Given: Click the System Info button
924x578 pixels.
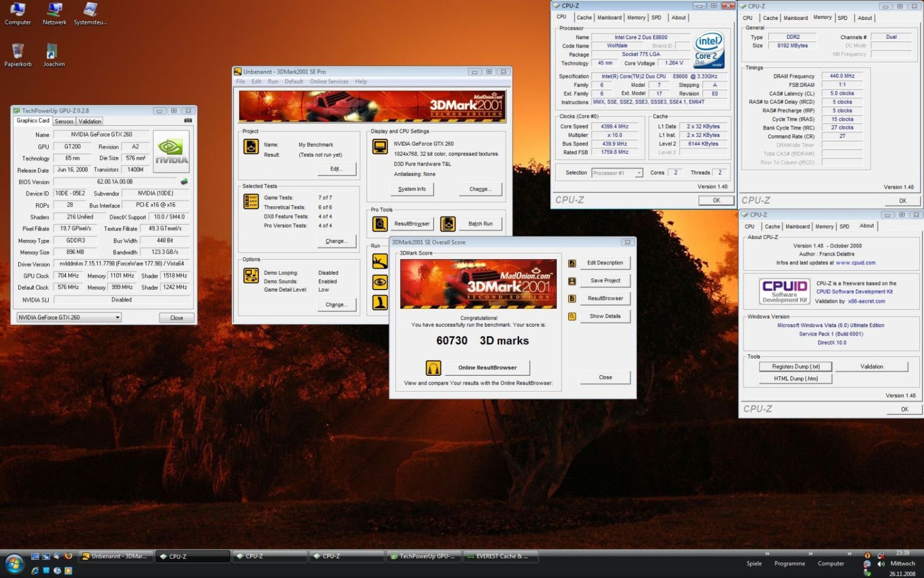Looking at the screenshot, I should pos(412,189).
